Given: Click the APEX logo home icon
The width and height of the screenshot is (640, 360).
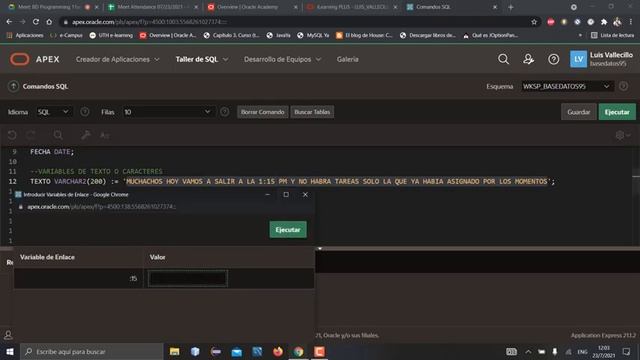Looking at the screenshot, I should [20, 59].
